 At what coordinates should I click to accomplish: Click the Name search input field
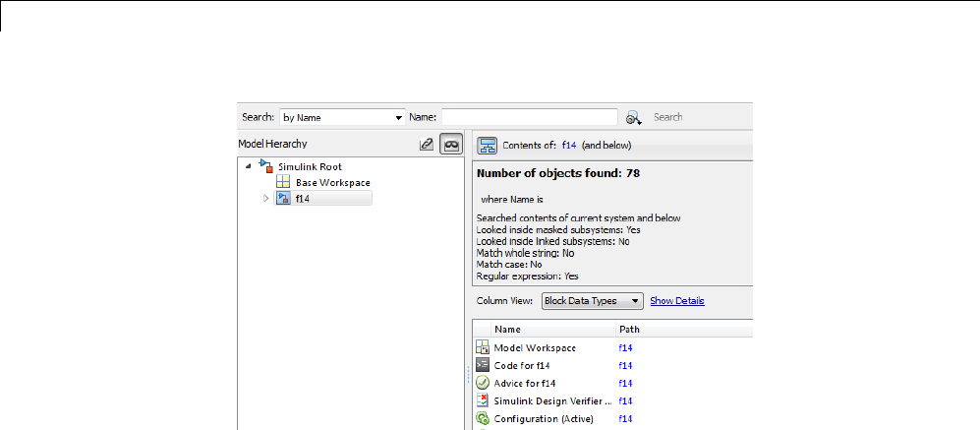[x=530, y=117]
